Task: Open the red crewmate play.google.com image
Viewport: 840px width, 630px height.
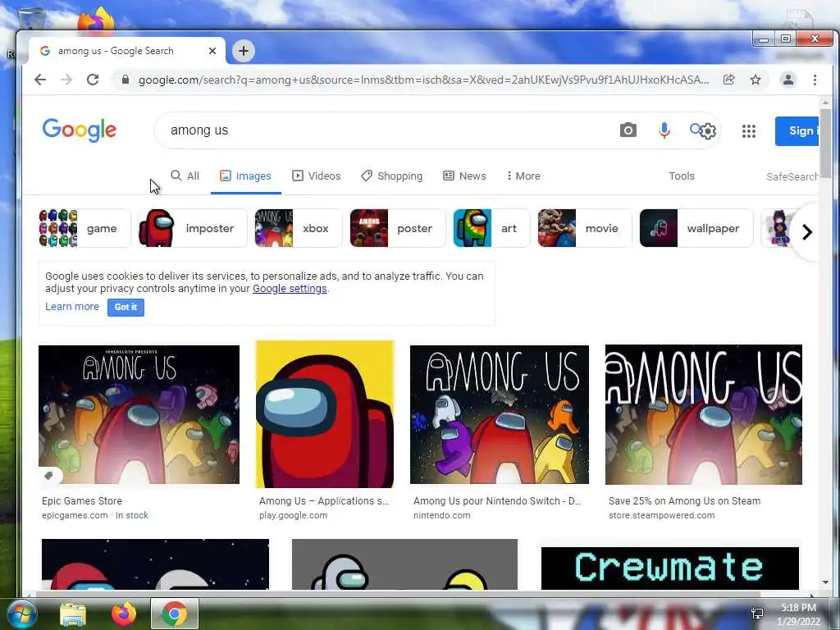Action: 325,414
